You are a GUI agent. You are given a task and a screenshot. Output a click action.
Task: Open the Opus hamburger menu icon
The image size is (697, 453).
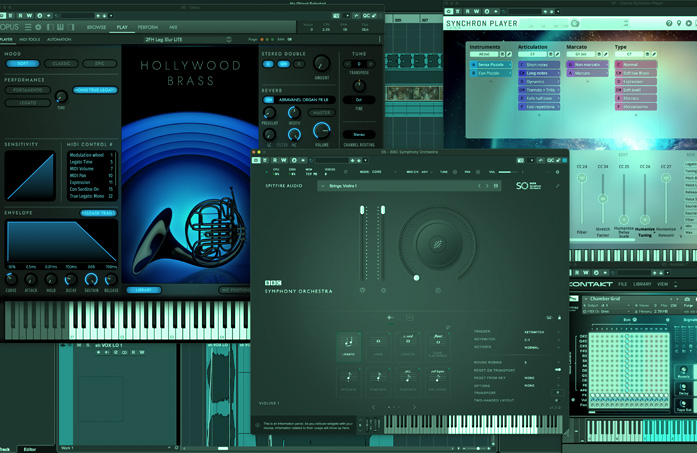click(x=28, y=27)
